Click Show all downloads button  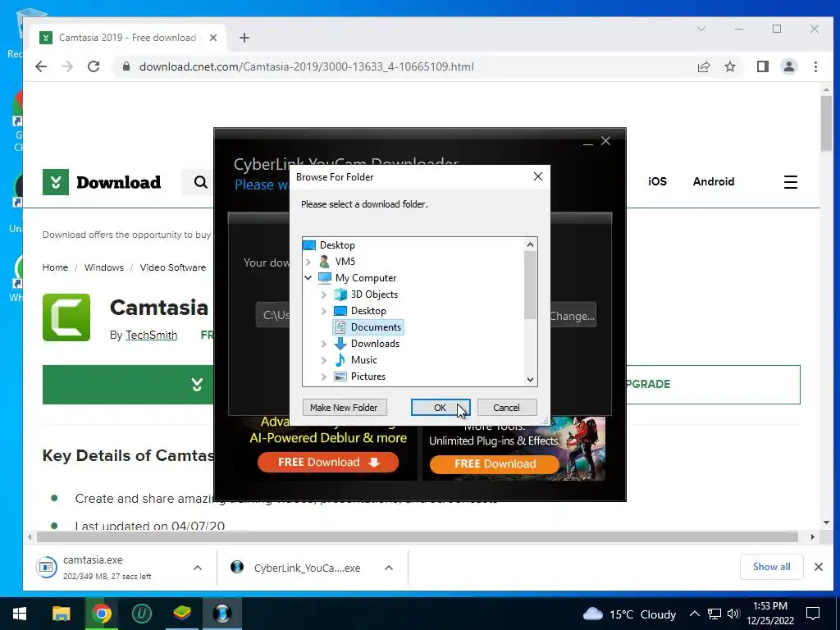pos(771,567)
